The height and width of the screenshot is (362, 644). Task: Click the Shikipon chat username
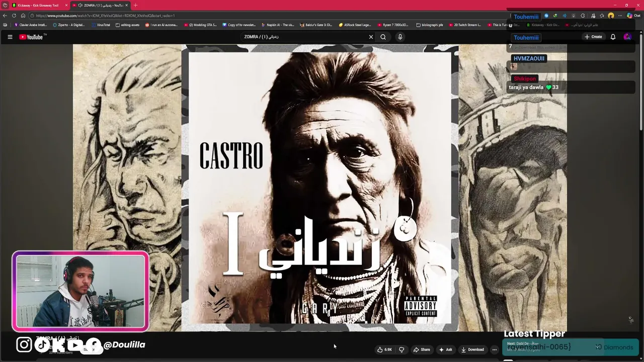[525, 78]
